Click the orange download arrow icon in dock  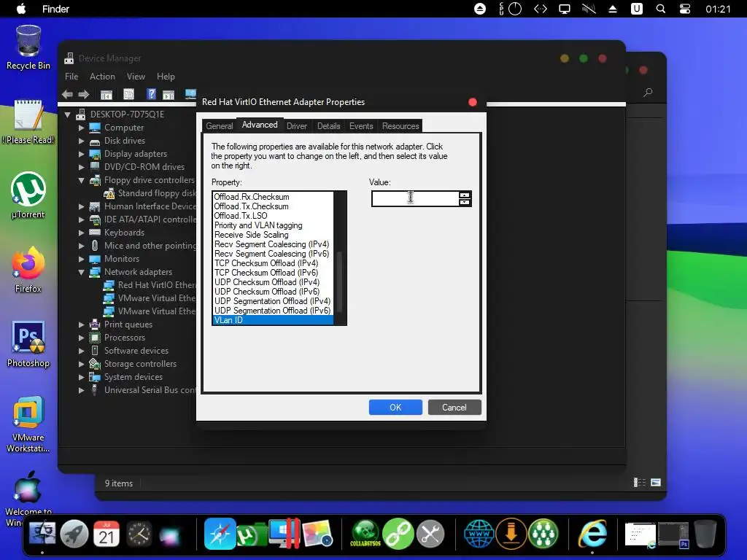tap(511, 534)
